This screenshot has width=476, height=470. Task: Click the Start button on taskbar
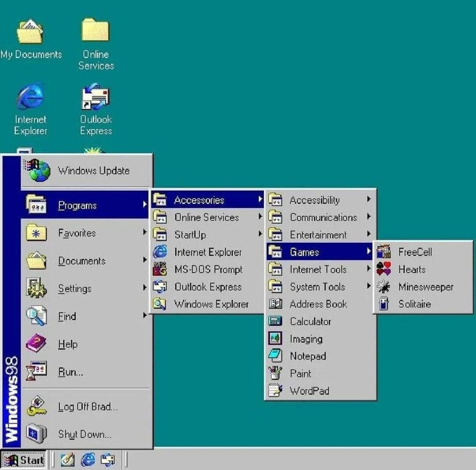coord(24,459)
